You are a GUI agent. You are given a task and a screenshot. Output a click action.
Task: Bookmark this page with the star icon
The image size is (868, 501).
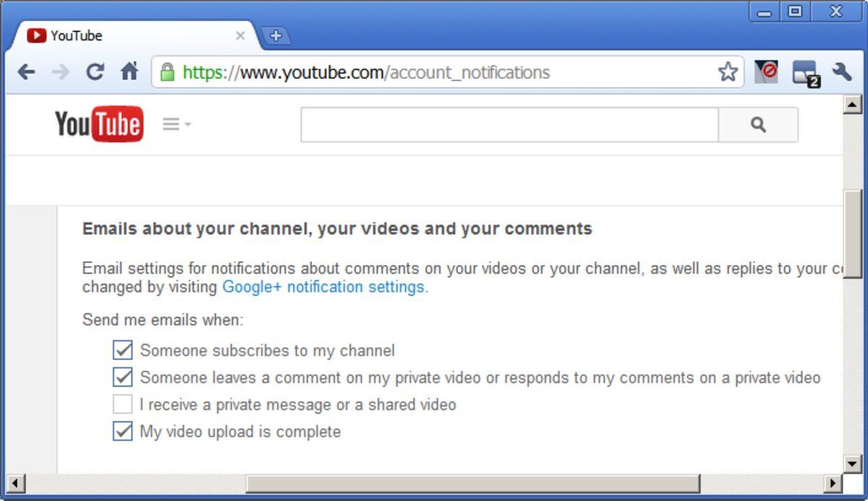pos(728,72)
